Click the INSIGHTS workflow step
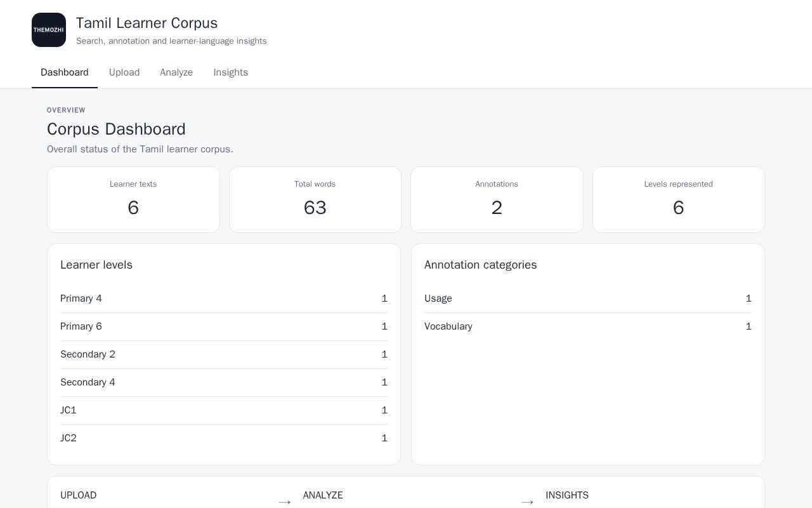Image resolution: width=812 pixels, height=508 pixels. [567, 495]
